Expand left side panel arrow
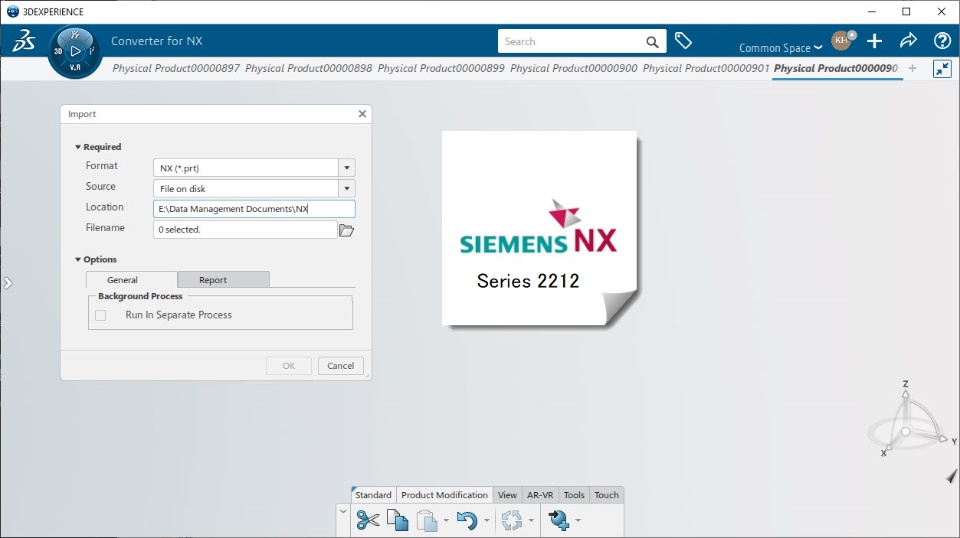Image resolution: width=960 pixels, height=538 pixels. (7, 283)
